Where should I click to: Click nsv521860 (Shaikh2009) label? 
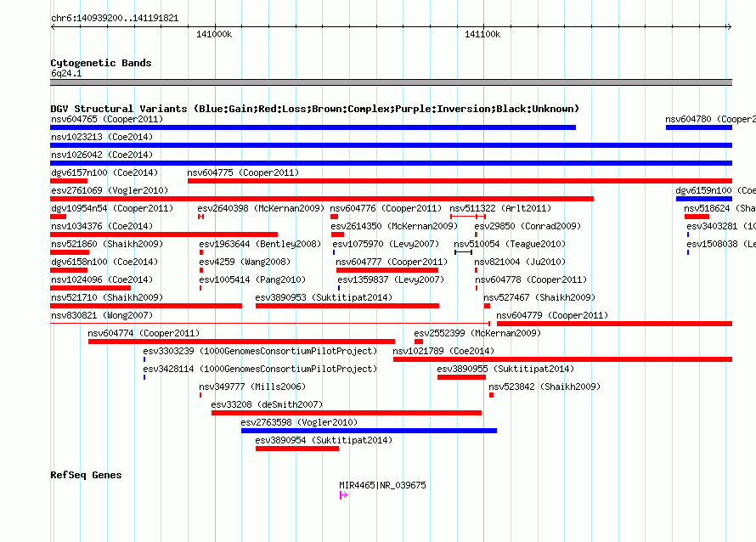click(107, 244)
